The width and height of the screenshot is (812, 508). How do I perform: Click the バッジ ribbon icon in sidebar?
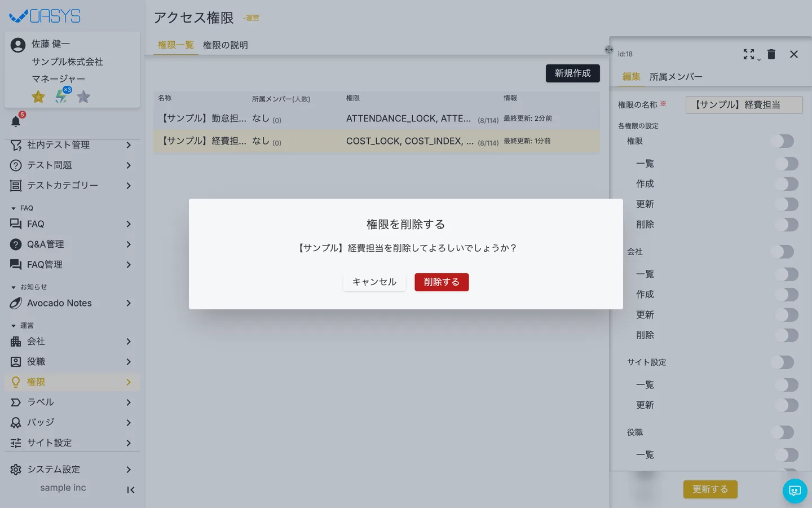pyautogui.click(x=16, y=423)
